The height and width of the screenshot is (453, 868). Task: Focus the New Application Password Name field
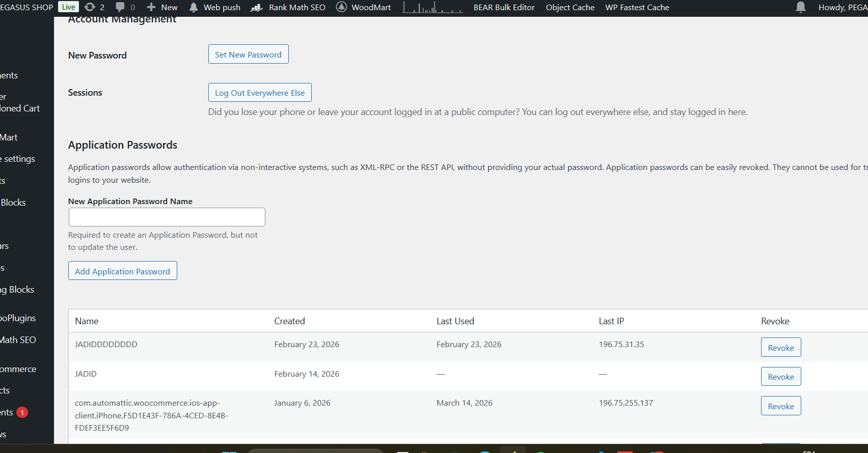167,217
